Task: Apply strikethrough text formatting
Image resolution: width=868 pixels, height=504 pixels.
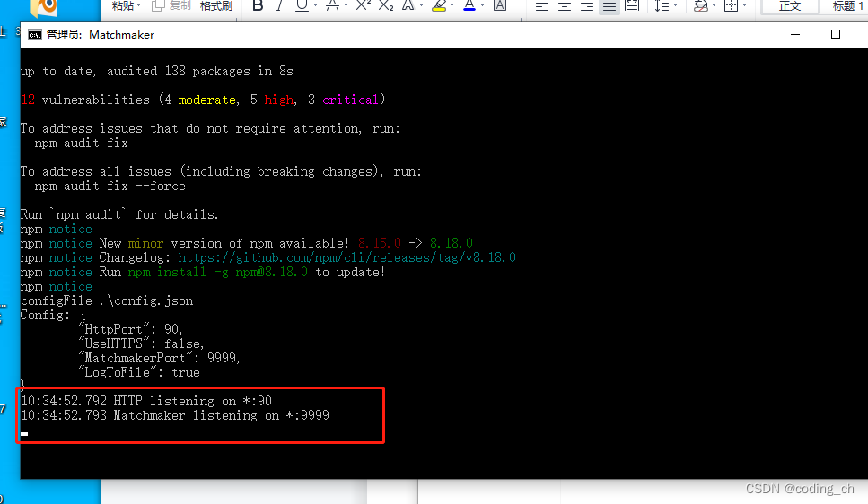Action: pyautogui.click(x=333, y=5)
